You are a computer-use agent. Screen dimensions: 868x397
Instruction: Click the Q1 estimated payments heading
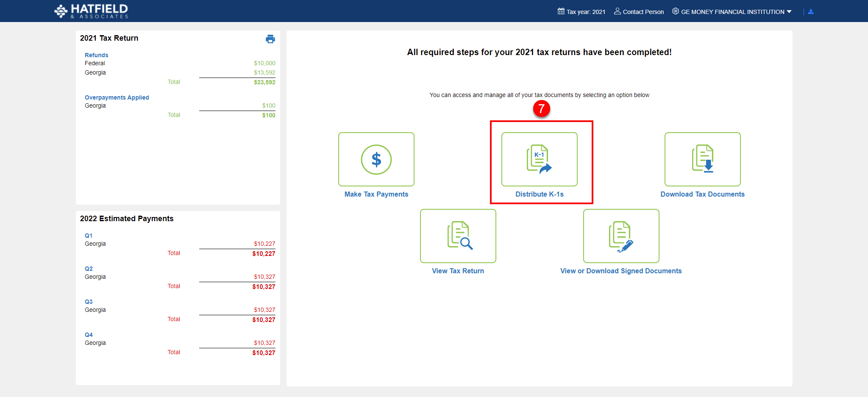pyautogui.click(x=89, y=236)
